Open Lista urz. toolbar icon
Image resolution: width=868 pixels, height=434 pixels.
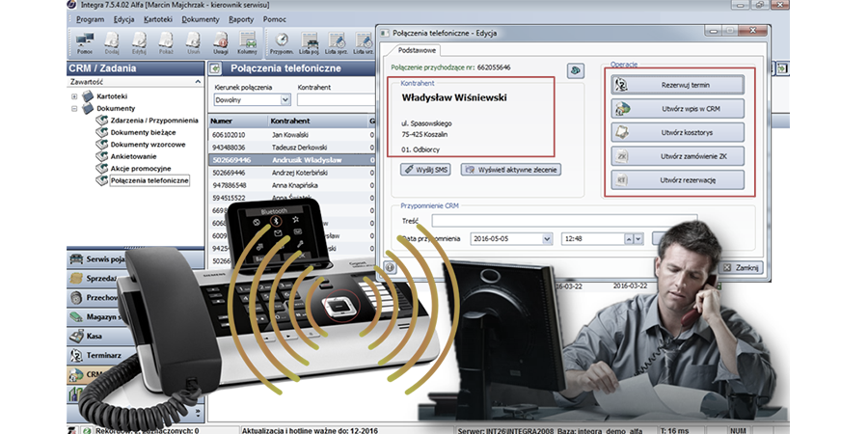(364, 43)
